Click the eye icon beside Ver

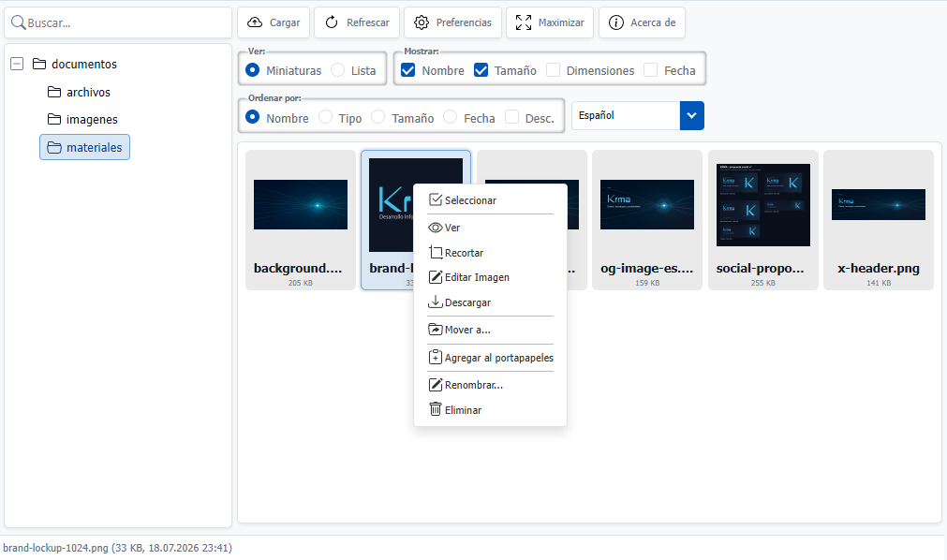(x=435, y=228)
